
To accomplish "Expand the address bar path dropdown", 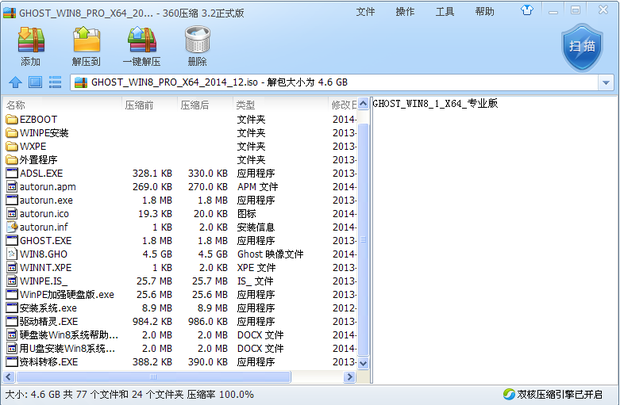I will point(606,83).
